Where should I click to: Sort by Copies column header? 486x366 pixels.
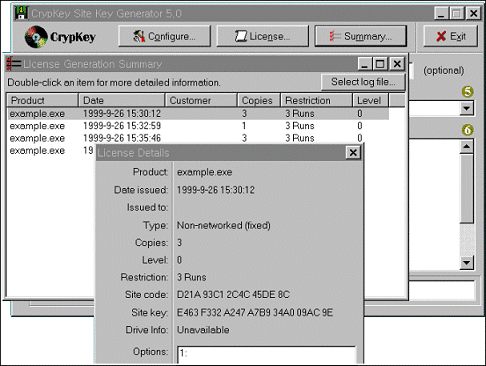click(259, 100)
